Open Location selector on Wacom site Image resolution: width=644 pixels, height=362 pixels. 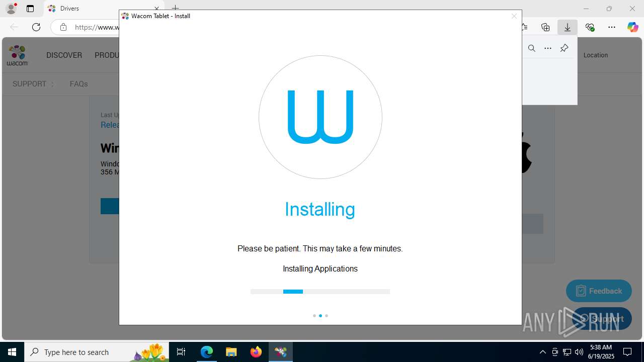[x=596, y=55]
